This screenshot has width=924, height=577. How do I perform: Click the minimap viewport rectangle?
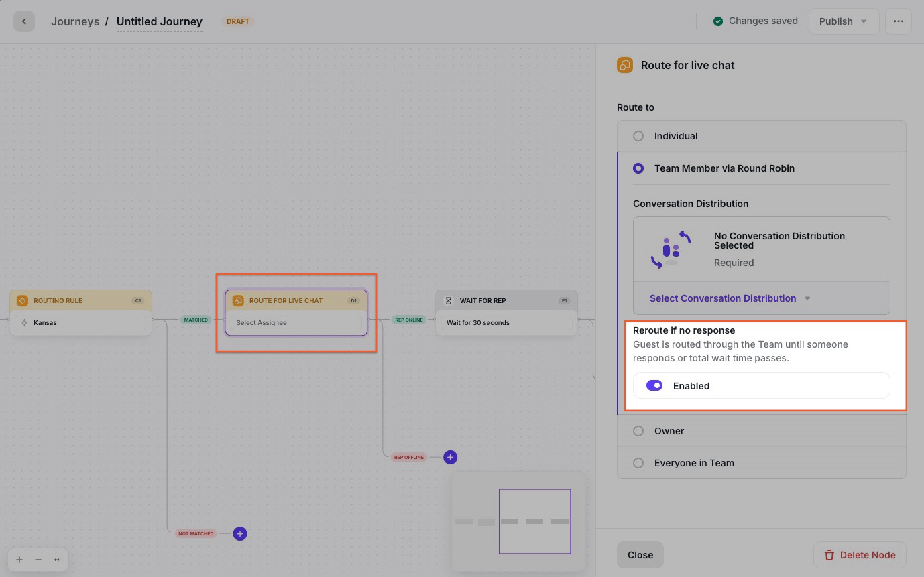coord(534,521)
